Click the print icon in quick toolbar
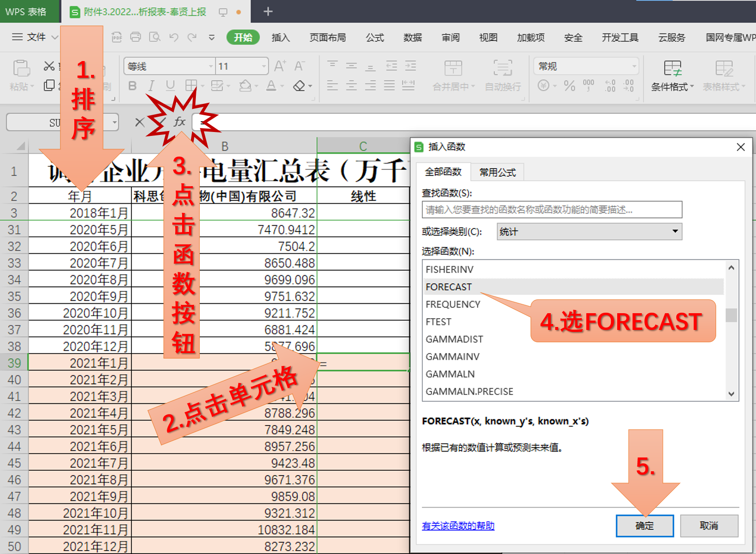 (x=135, y=37)
